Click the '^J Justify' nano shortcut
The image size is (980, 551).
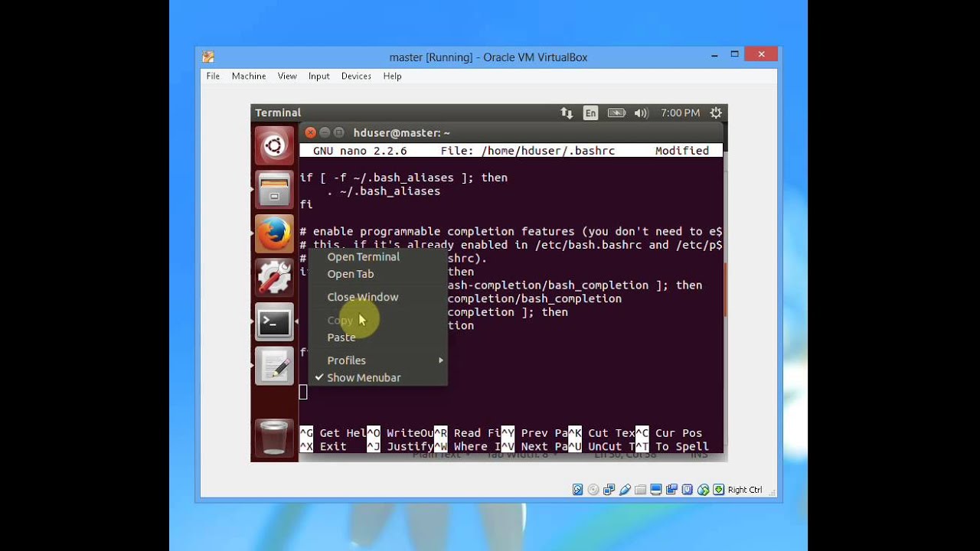click(x=400, y=446)
